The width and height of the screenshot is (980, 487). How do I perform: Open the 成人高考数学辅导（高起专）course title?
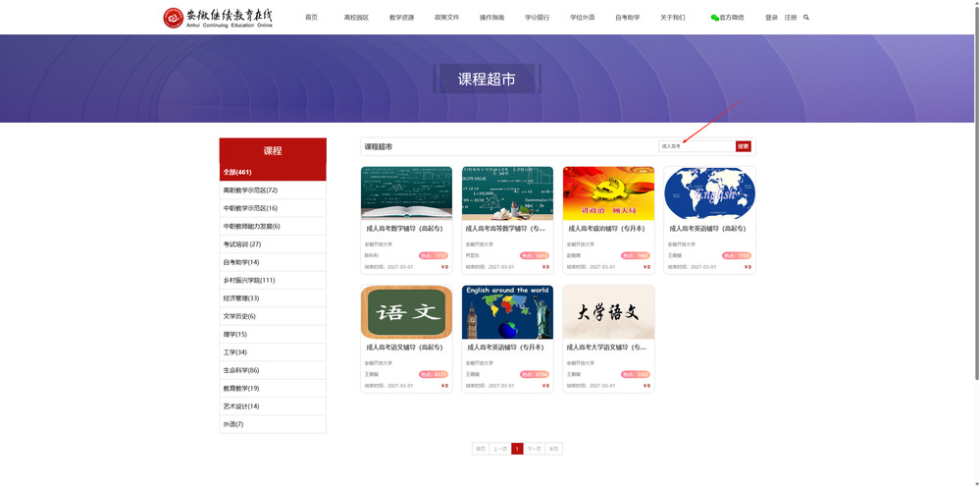(404, 228)
